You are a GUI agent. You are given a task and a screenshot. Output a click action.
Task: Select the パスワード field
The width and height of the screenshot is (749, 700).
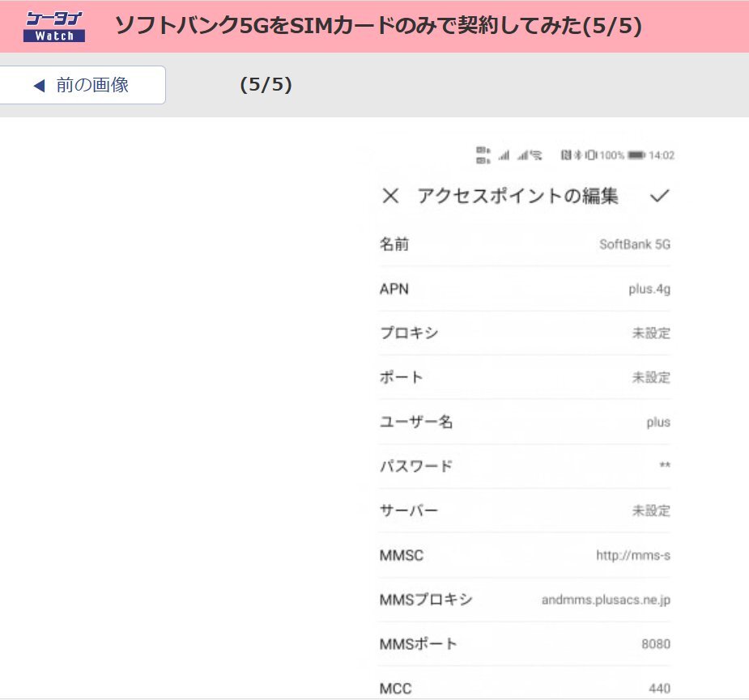tap(525, 467)
